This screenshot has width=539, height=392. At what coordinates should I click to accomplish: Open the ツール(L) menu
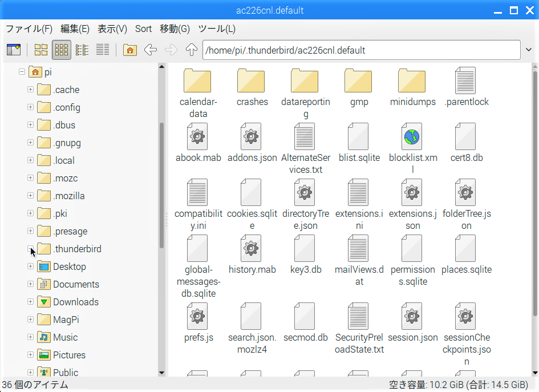pyautogui.click(x=217, y=29)
